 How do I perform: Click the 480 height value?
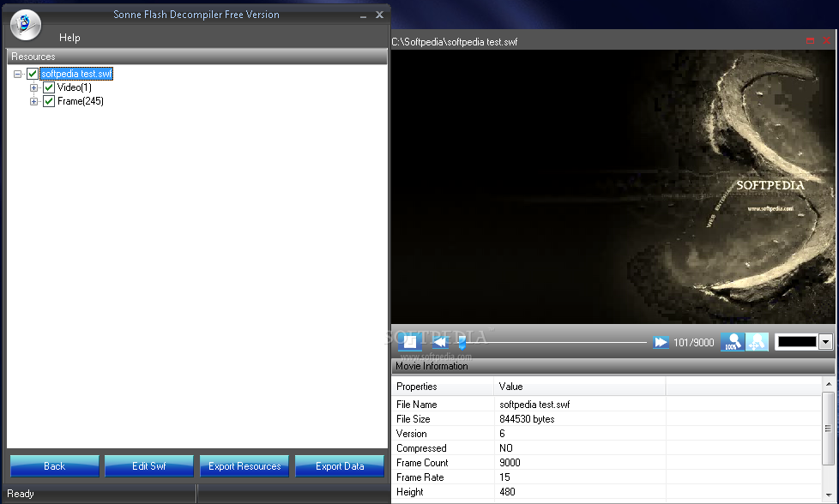507,492
